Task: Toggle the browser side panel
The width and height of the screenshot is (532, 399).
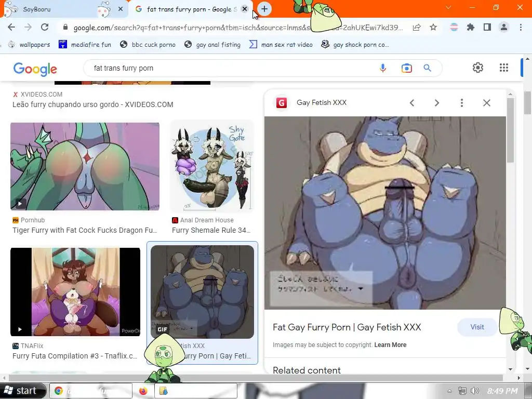Action: [487, 27]
